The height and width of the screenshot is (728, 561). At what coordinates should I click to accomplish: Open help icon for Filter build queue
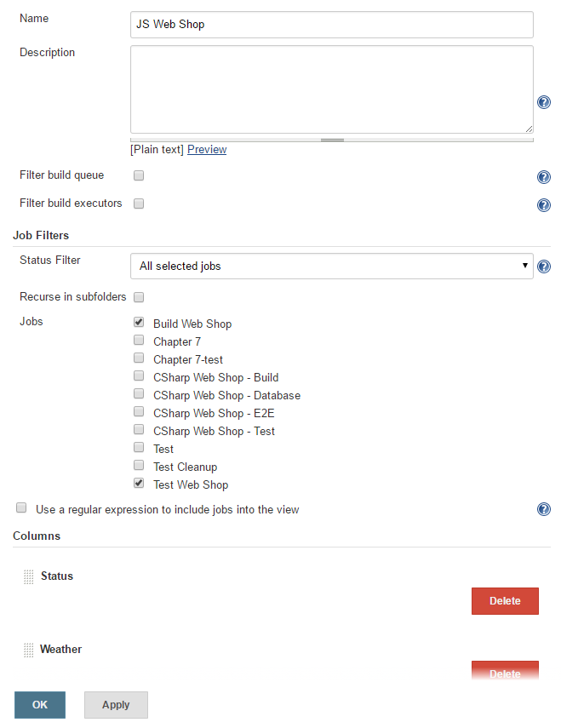543,177
